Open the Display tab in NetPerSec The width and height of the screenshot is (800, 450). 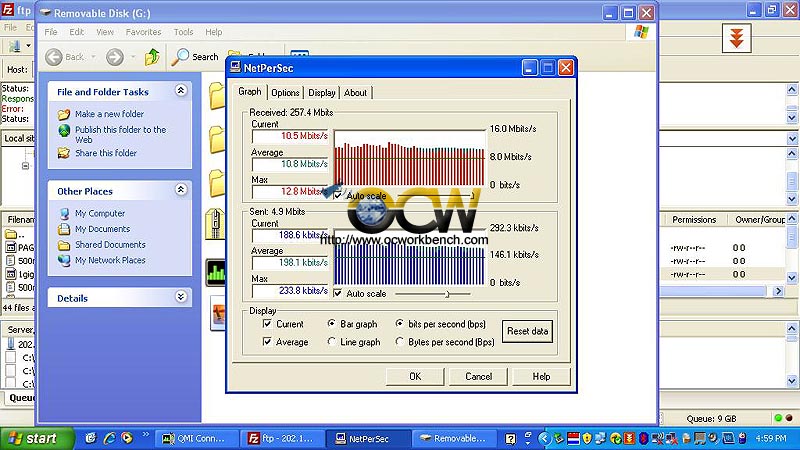click(322, 93)
